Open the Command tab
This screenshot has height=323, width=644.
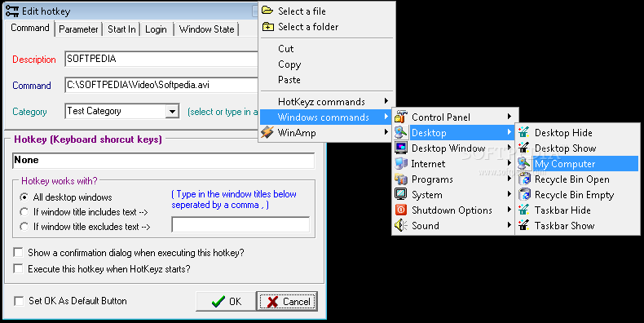coord(30,28)
